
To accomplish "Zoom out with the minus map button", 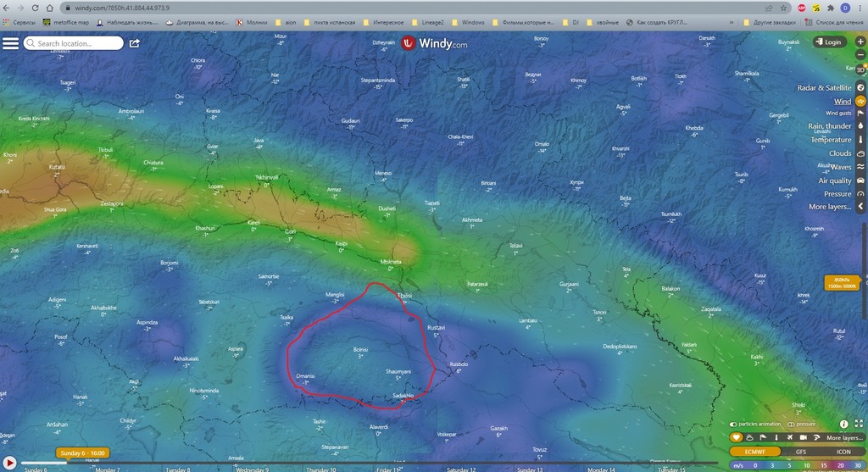I will tap(860, 55).
